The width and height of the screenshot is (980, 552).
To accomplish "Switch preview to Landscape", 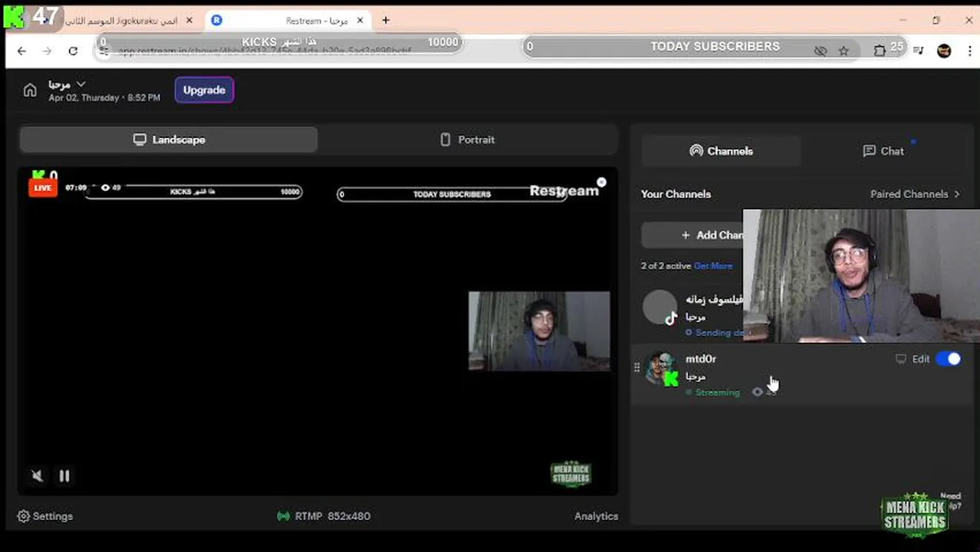I will coord(169,140).
